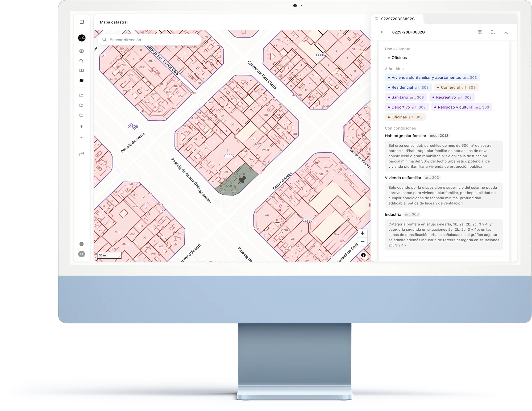Click the Buscar dirección search field
Viewport: 532px width, 411px height.
[149, 40]
